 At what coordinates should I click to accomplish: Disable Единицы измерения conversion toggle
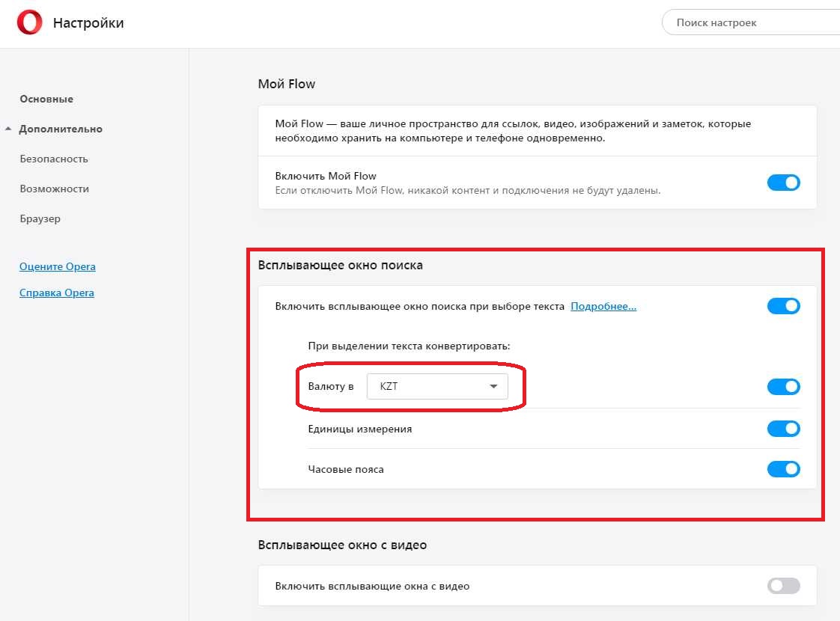coord(783,429)
